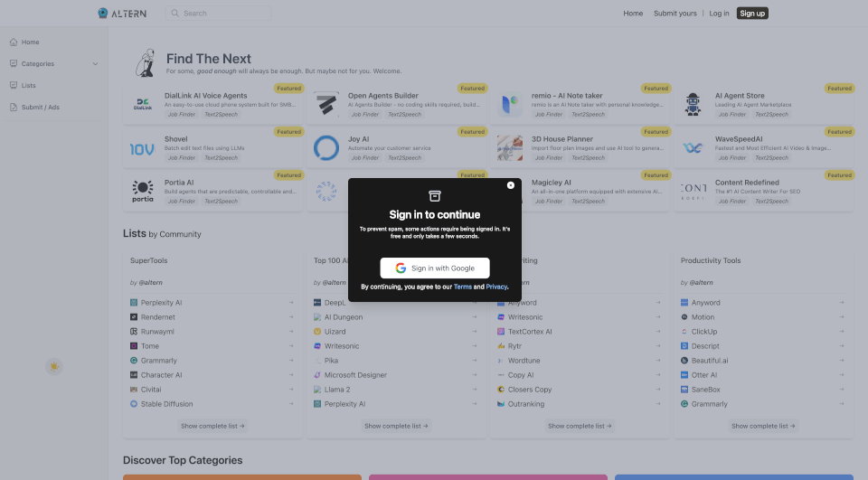Click the Runwayml icon in SuperTools
The width and height of the screenshot is (868, 480).
[x=134, y=332]
